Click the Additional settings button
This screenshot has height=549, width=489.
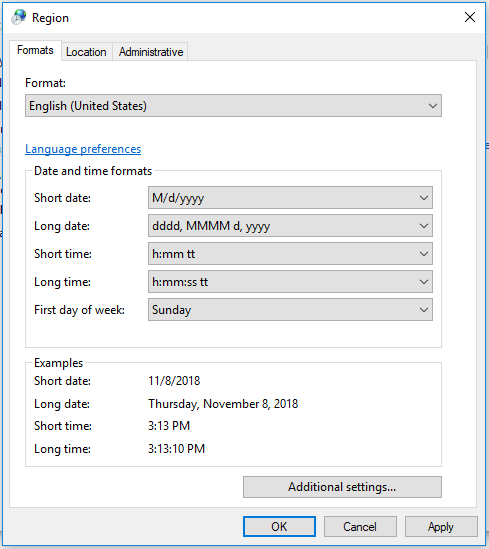point(342,487)
